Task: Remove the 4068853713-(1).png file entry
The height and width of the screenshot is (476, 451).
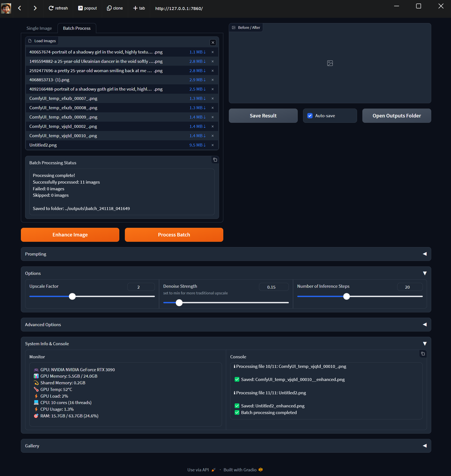Action: click(213, 80)
